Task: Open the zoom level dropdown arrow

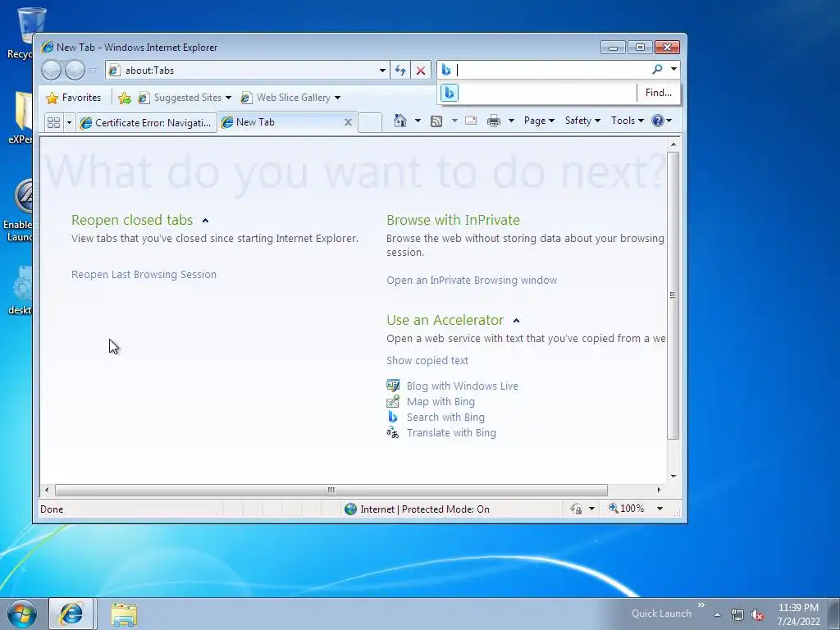Action: point(660,509)
